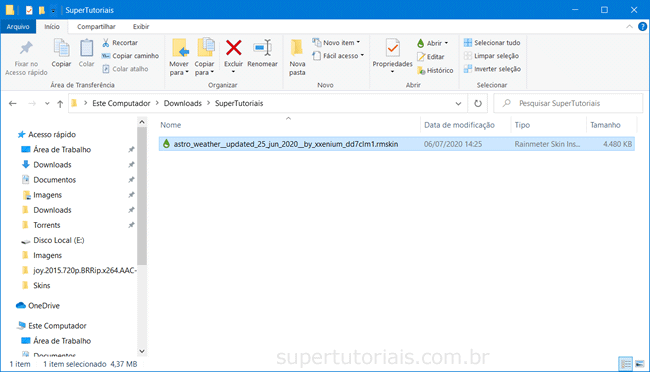Viewport: 650px width, 372px height.
Task: Collapse the ribbon with the chevron
Action: click(629, 27)
